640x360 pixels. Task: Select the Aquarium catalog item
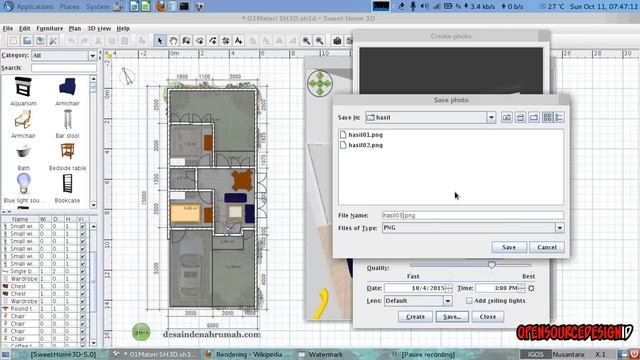[x=23, y=91]
